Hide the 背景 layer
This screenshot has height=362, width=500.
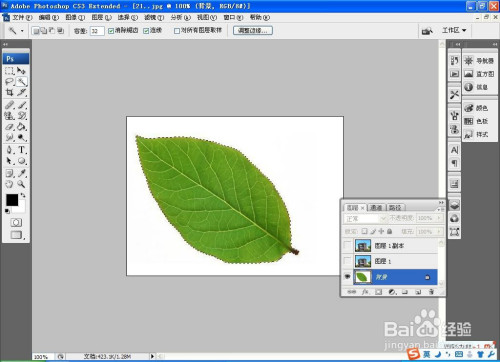tap(347, 277)
